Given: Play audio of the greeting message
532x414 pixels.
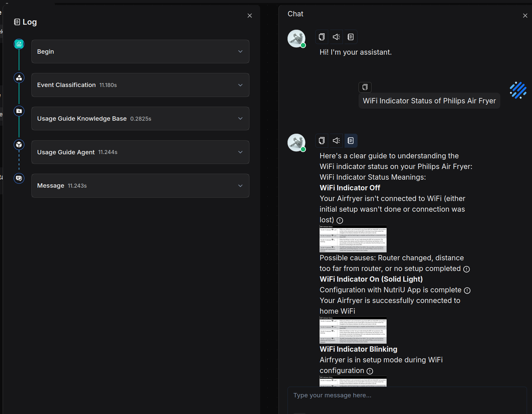Looking at the screenshot, I should [336, 37].
